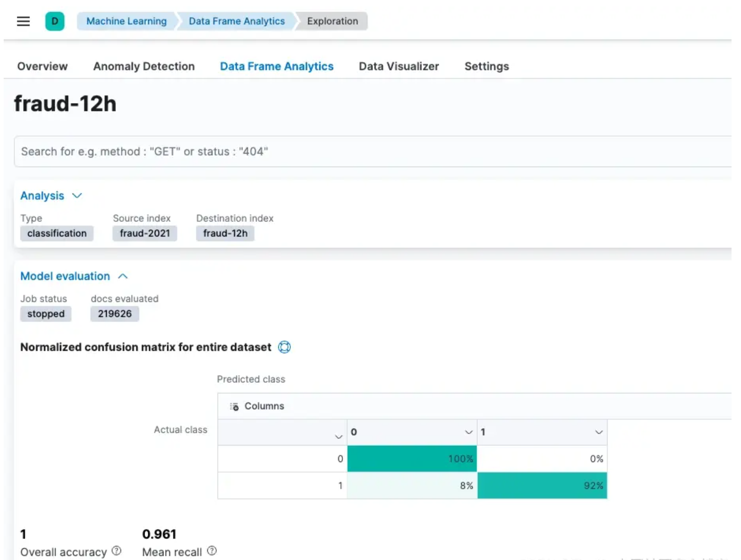Click the green D space avatar
This screenshot has width=741, height=560.
(x=55, y=22)
